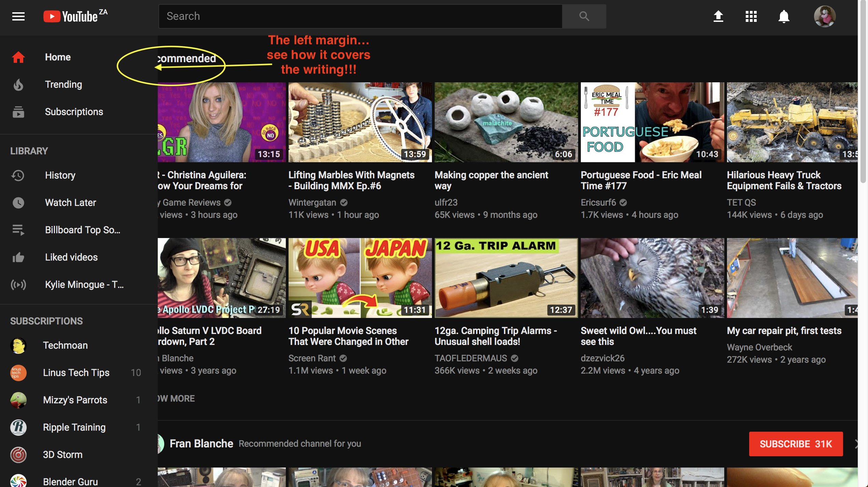Click the Trending flame icon
This screenshot has height=487, width=868.
click(x=18, y=84)
